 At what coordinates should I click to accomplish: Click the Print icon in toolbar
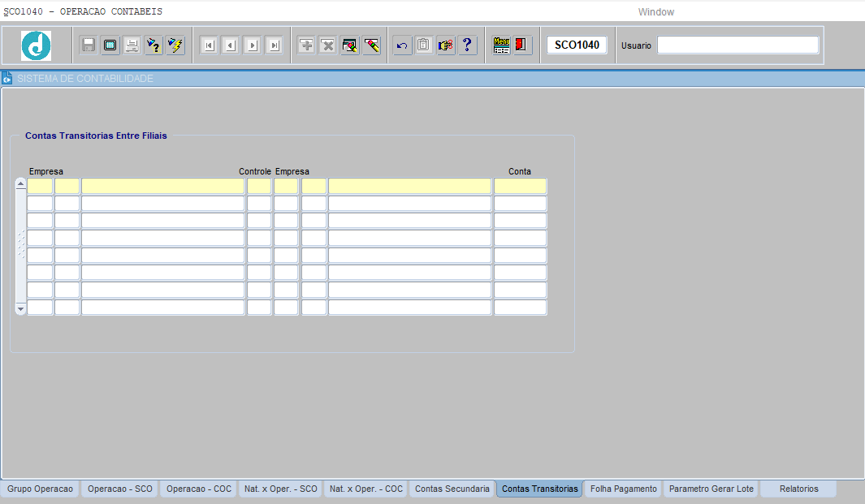tap(132, 45)
